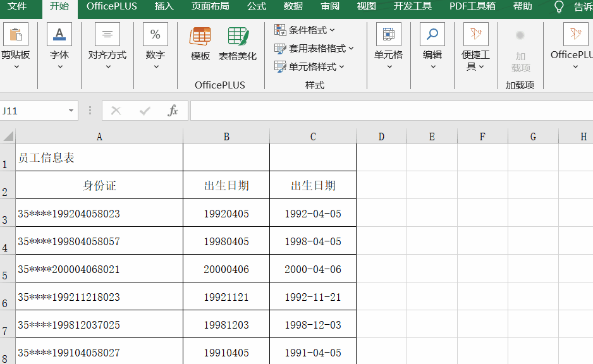593x364 pixels.
Task: Switch to the 视图 view tab
Action: pos(367,6)
